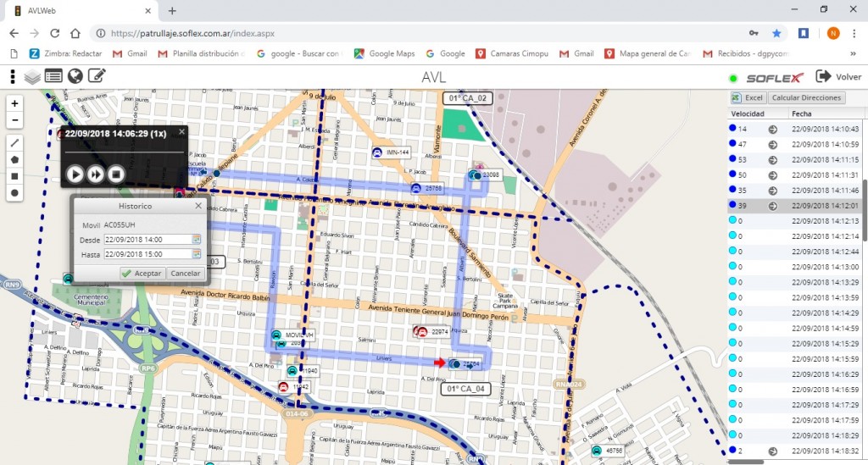
Task: Click vehicle marker 22974 on map
Action: pos(431,332)
